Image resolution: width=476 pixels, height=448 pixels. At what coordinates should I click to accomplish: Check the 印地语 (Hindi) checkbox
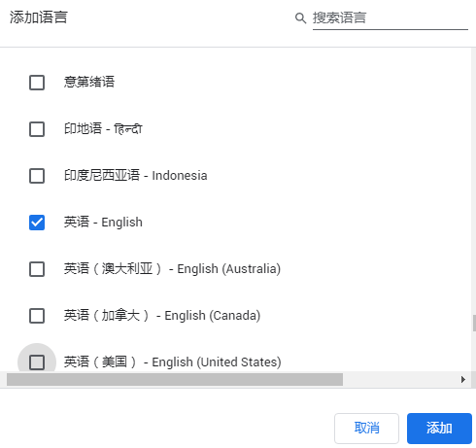point(37,129)
